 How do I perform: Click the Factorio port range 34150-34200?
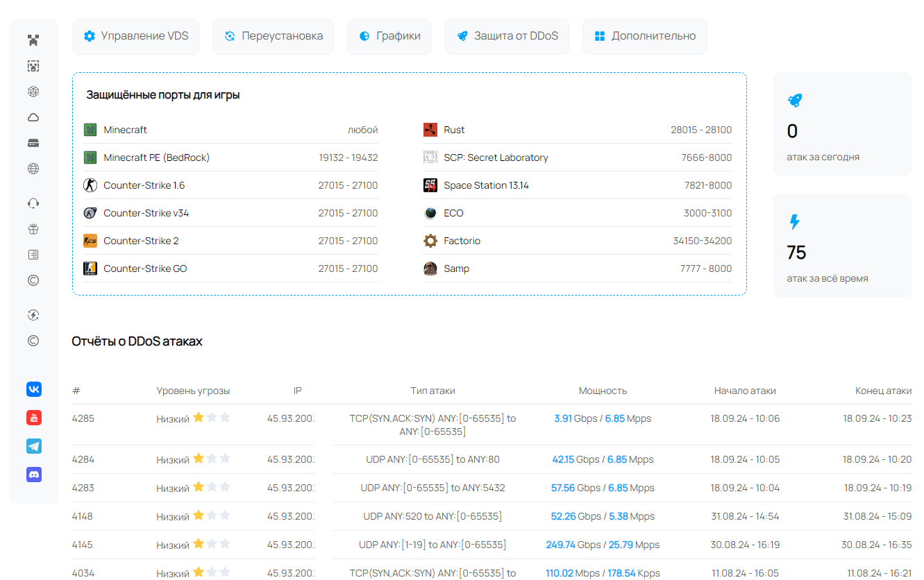click(703, 241)
